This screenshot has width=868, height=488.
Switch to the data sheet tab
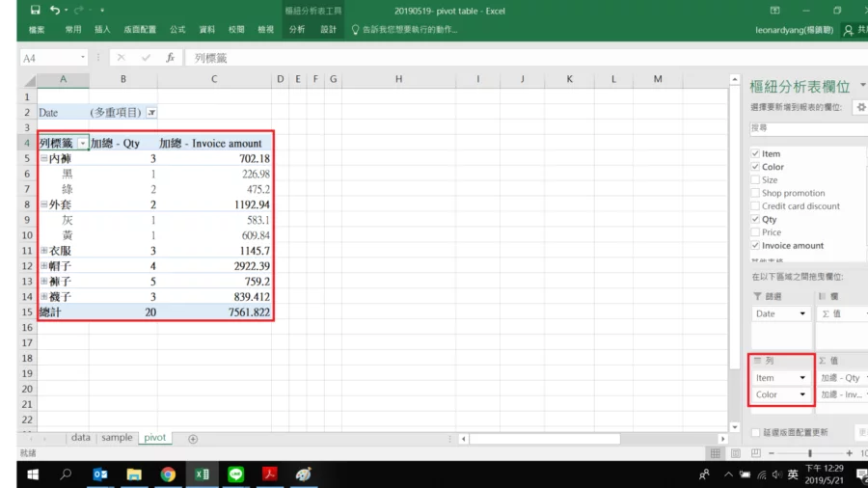81,438
